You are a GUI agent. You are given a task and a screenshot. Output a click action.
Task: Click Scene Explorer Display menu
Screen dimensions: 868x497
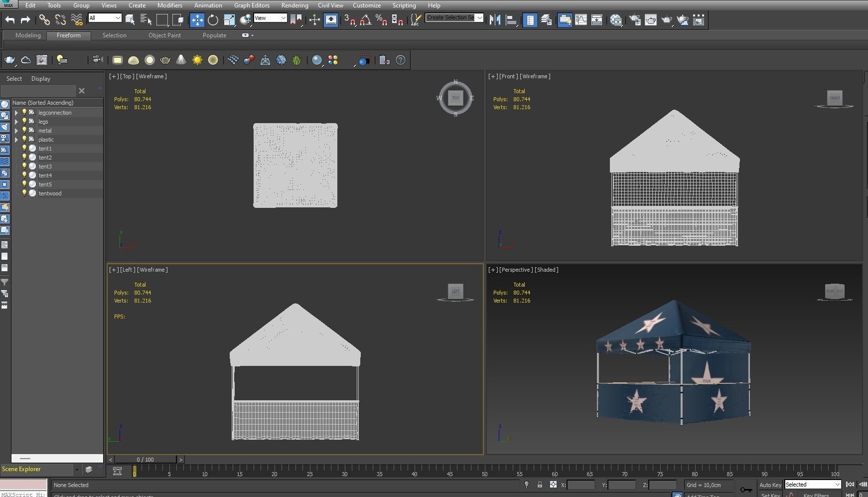tap(41, 79)
